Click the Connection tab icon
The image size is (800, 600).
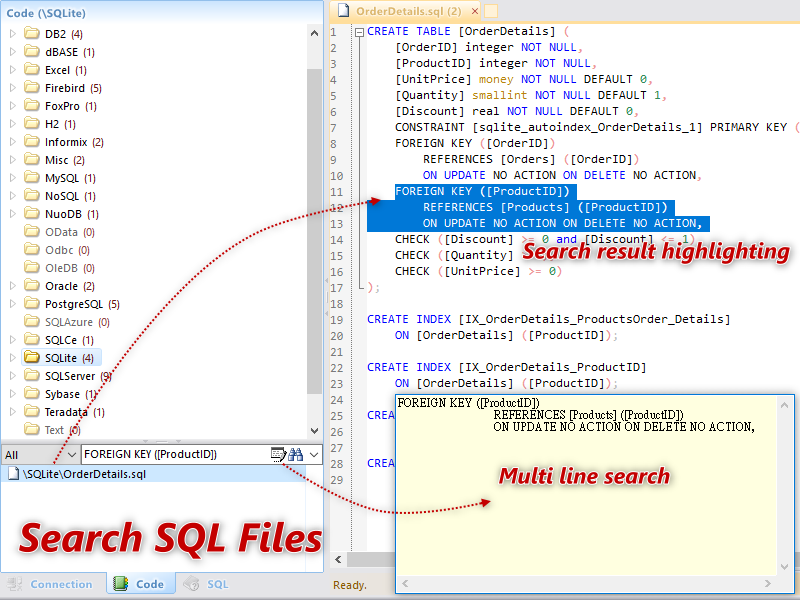coord(14,584)
